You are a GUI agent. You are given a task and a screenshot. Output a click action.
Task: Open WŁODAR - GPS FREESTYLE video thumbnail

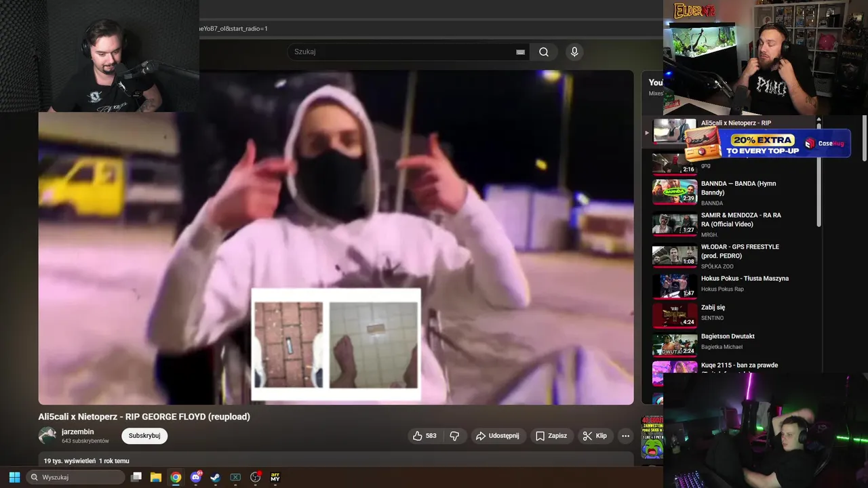pyautogui.click(x=674, y=256)
